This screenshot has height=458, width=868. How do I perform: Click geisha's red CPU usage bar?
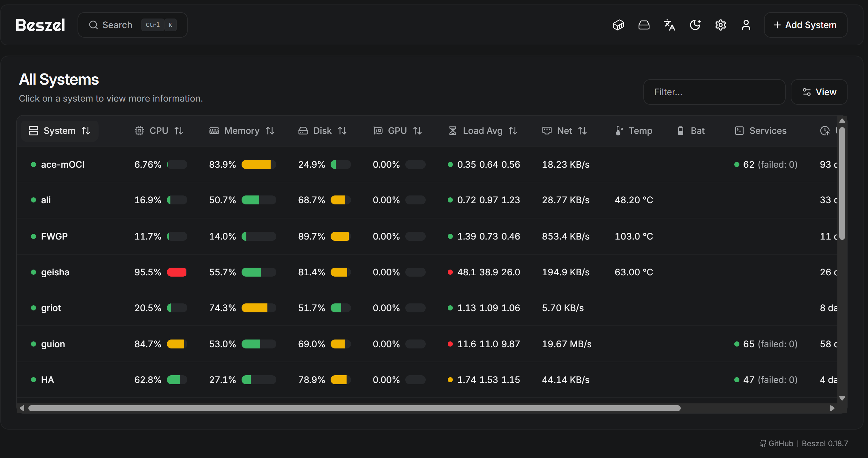(176, 272)
